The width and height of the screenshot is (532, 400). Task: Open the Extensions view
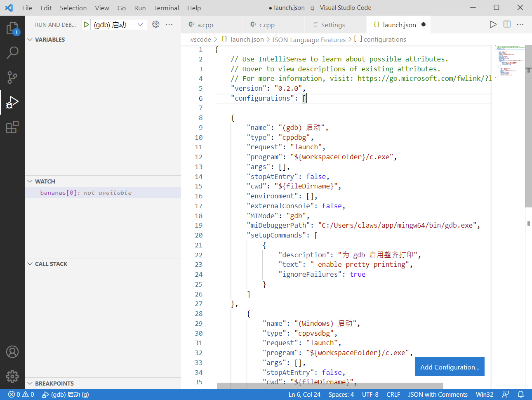[12, 127]
